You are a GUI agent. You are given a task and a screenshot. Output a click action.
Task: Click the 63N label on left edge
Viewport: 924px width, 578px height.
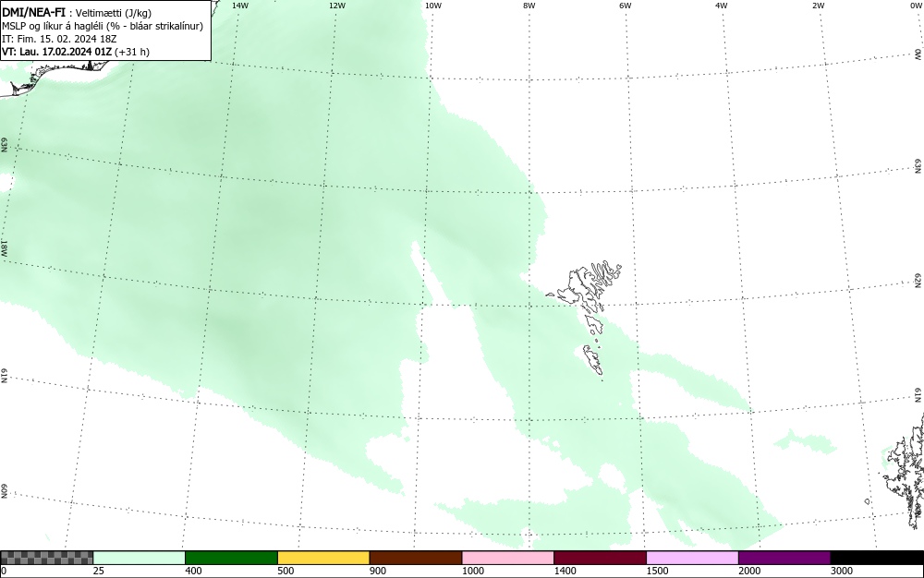click(x=4, y=145)
